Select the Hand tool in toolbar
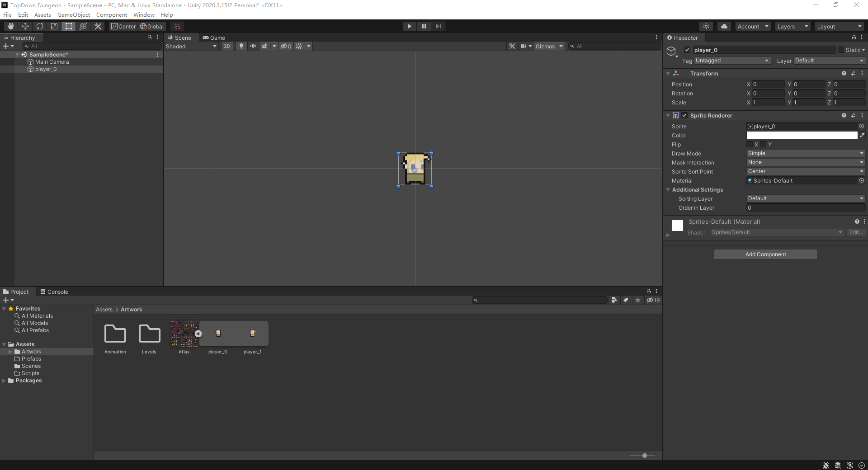This screenshot has width=868, height=470. tap(11, 26)
